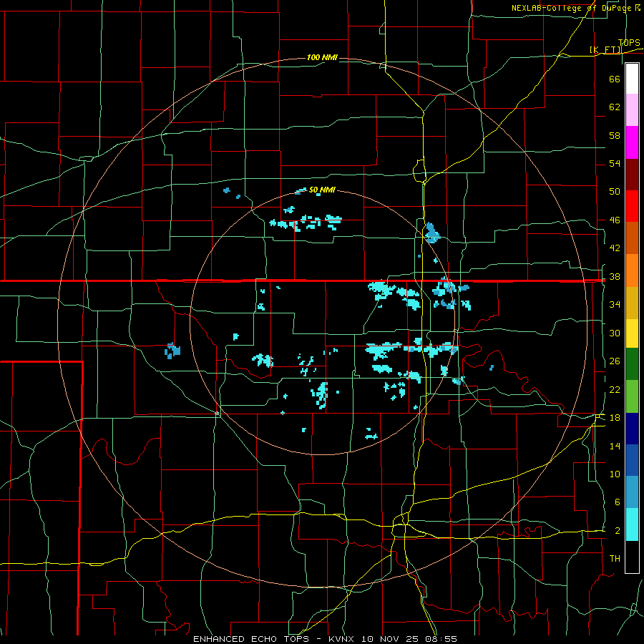Click the 30 legend value
The image size is (644, 644).
click(x=615, y=333)
